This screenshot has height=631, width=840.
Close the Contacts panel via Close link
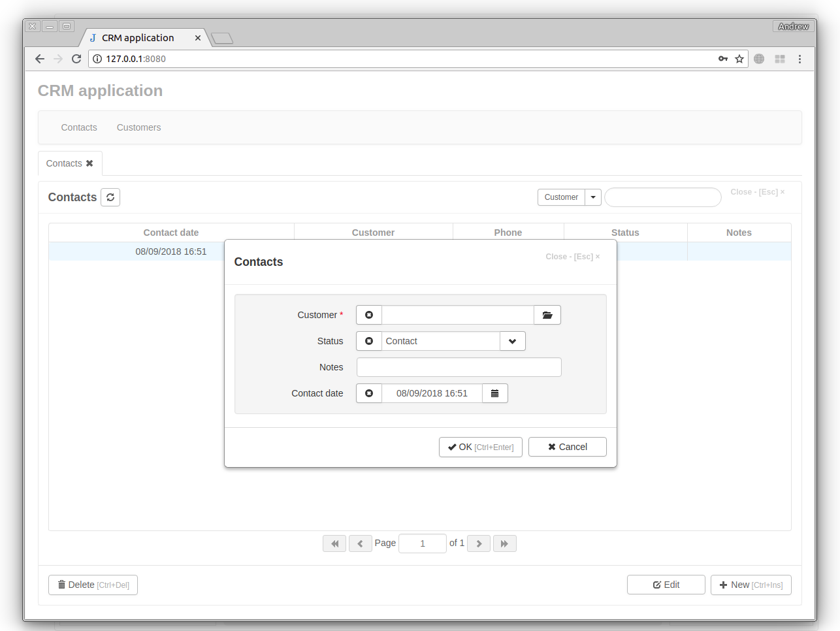[758, 192]
